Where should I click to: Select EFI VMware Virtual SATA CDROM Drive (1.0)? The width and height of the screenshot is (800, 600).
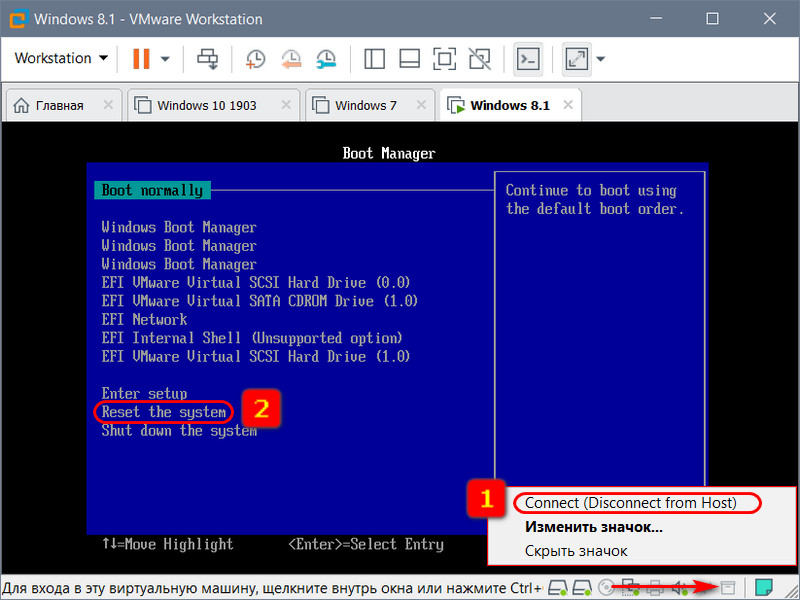[260, 301]
